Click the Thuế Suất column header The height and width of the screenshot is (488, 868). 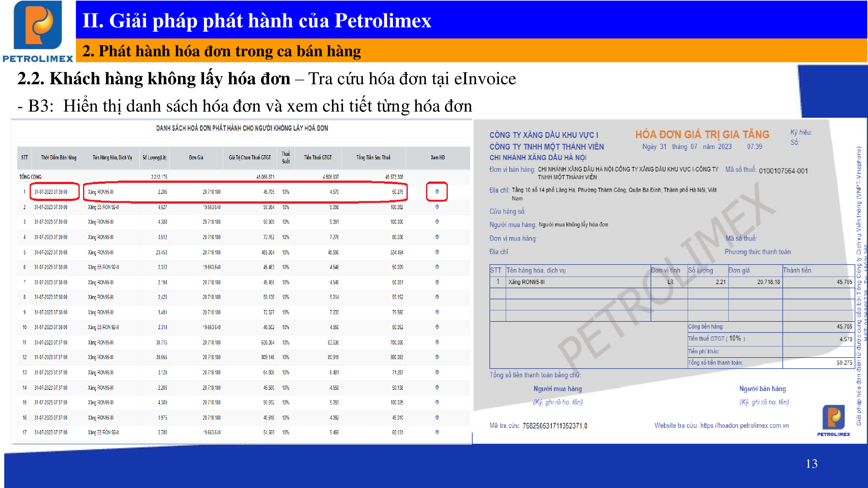coord(286,157)
